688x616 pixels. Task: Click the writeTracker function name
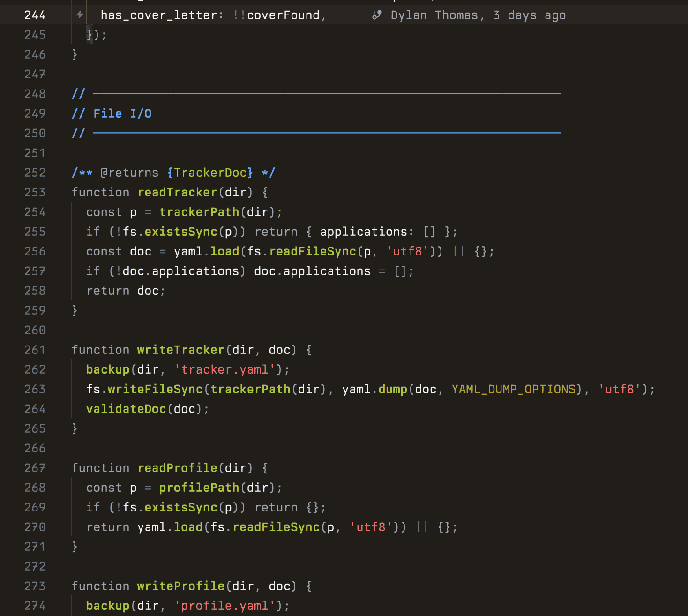[180, 350]
